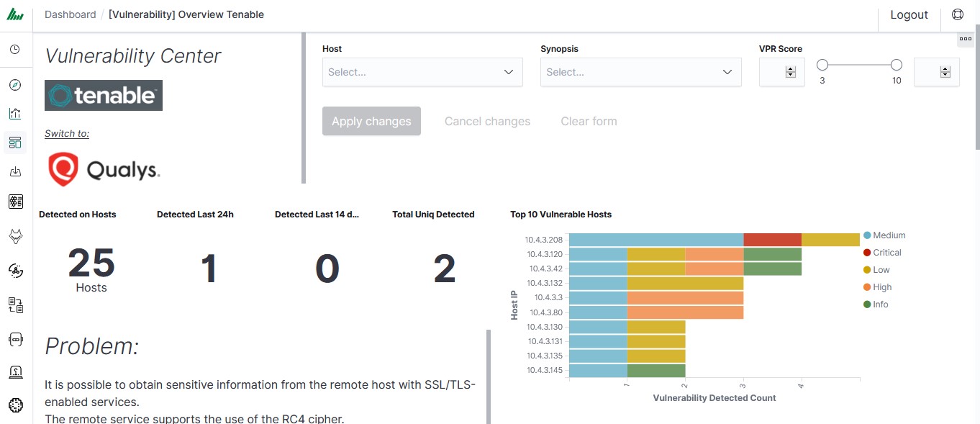Click host label 10.4.3.208 in chart
980x424 pixels.
tap(544, 240)
